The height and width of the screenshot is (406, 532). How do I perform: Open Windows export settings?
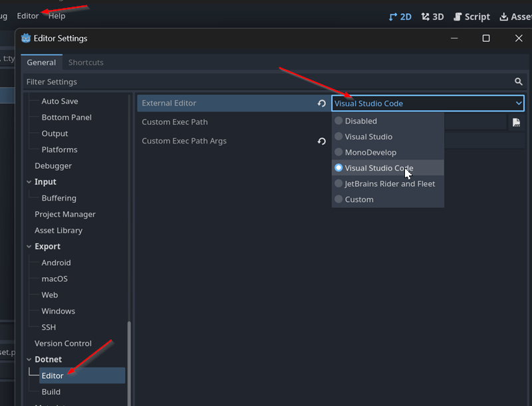tap(59, 311)
